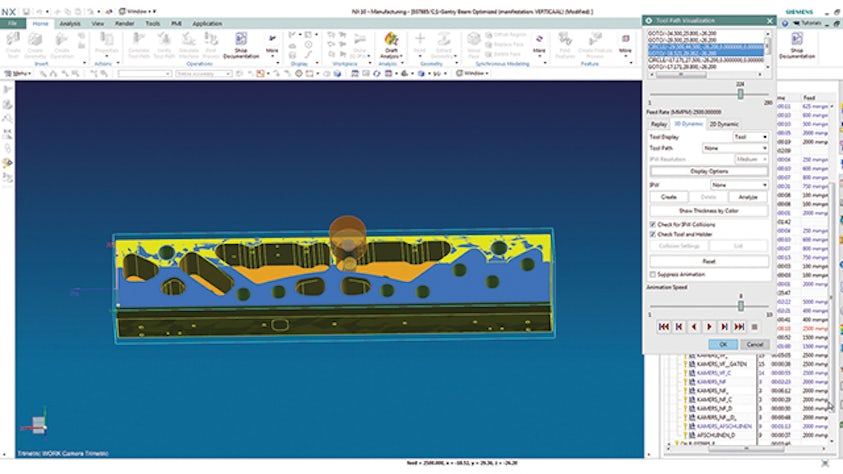The image size is (843, 474).
Task: Click the Save icon in title bar
Action: 25,11
